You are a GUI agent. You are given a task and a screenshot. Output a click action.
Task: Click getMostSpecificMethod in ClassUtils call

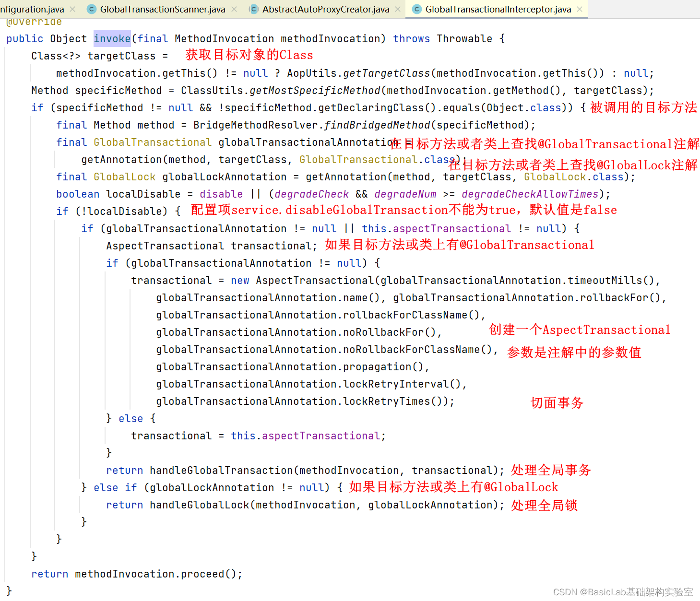tap(315, 91)
